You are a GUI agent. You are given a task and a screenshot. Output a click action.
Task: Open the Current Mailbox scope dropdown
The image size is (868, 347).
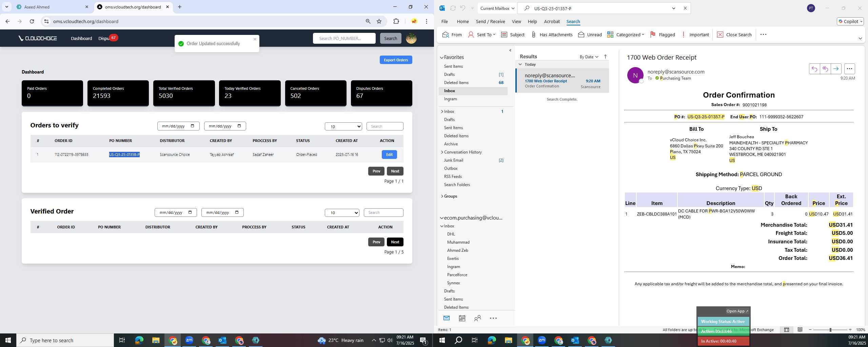click(497, 8)
